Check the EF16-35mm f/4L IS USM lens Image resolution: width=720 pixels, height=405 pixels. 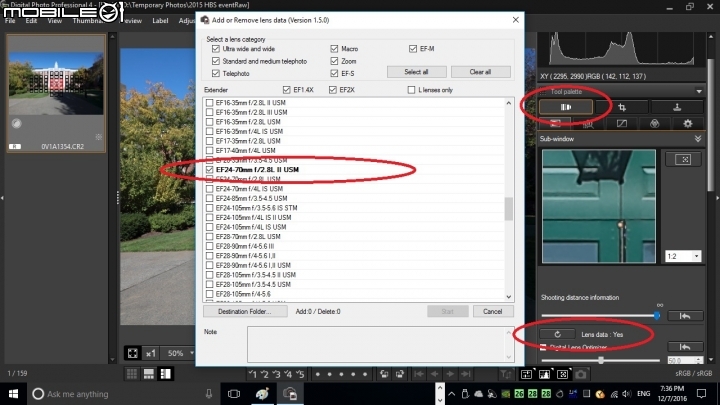pyautogui.click(x=209, y=131)
